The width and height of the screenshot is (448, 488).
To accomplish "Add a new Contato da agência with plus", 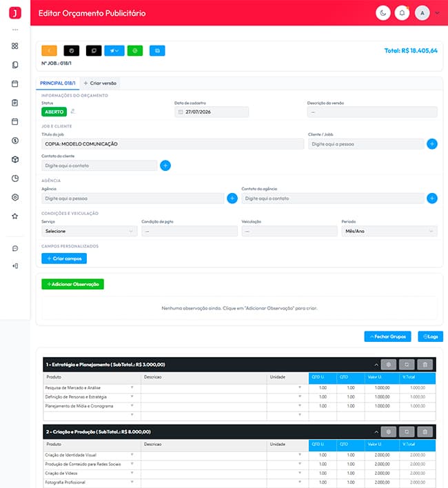I will 432,199.
